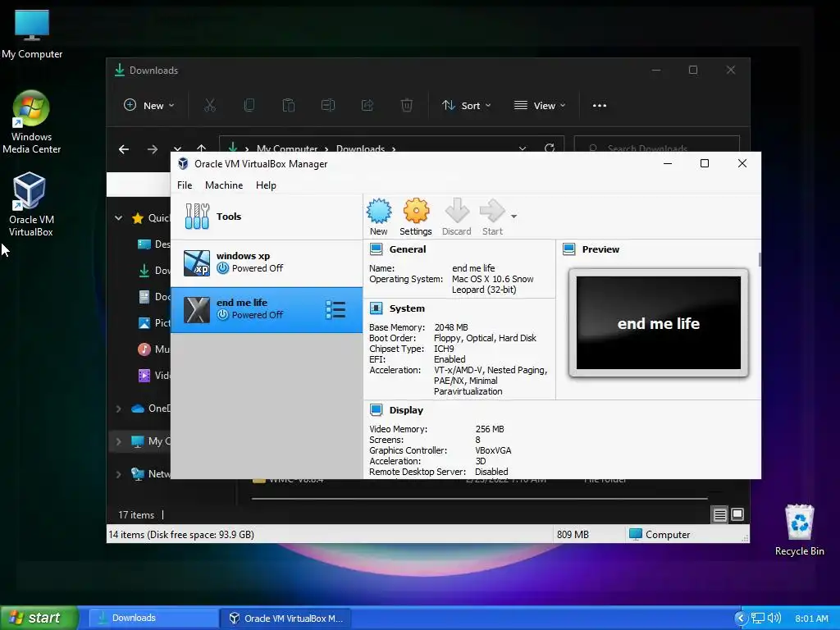Open the Sort dropdown in Downloads
This screenshot has width=840, height=630.
coord(466,106)
